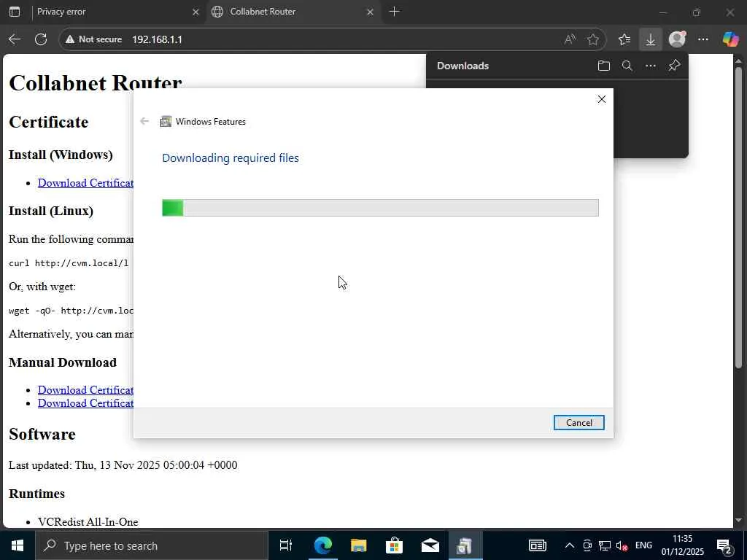Screen dimensions: 747x560
Task: Open the clock showing 11:35
Action: click(682, 545)
